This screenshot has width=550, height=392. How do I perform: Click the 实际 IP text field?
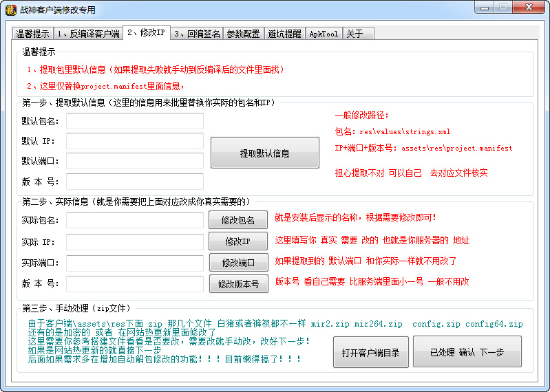(135, 241)
